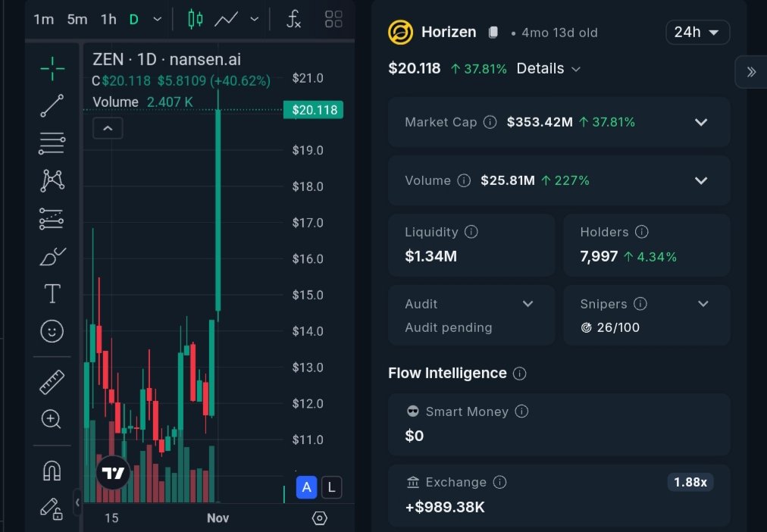This screenshot has height=532, width=767.
Task: Click the $1.34M liquidity value
Action: tap(431, 256)
